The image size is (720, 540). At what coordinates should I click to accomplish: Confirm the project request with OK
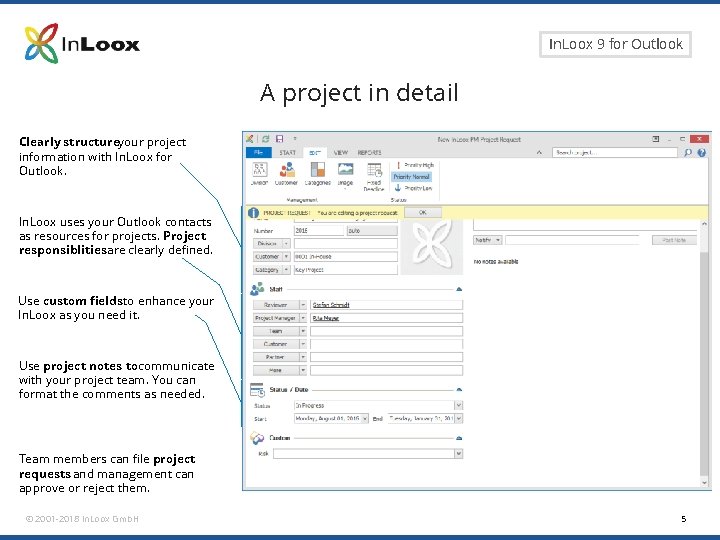pyautogui.click(x=423, y=213)
